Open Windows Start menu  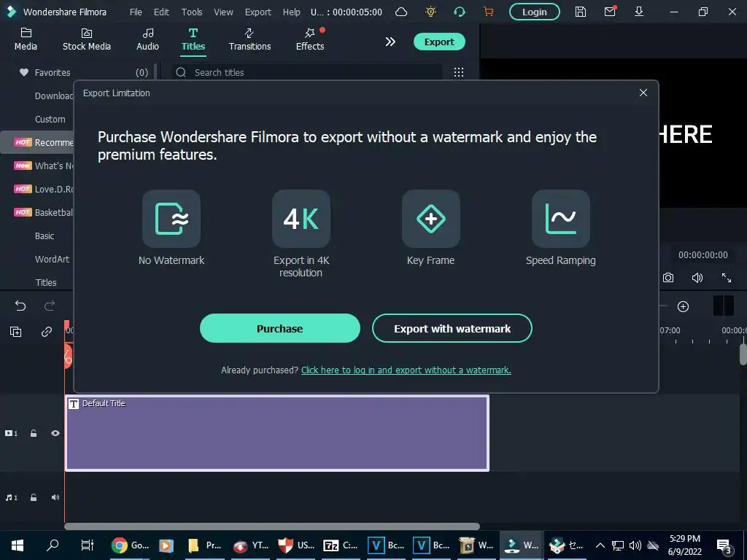[x=18, y=545]
